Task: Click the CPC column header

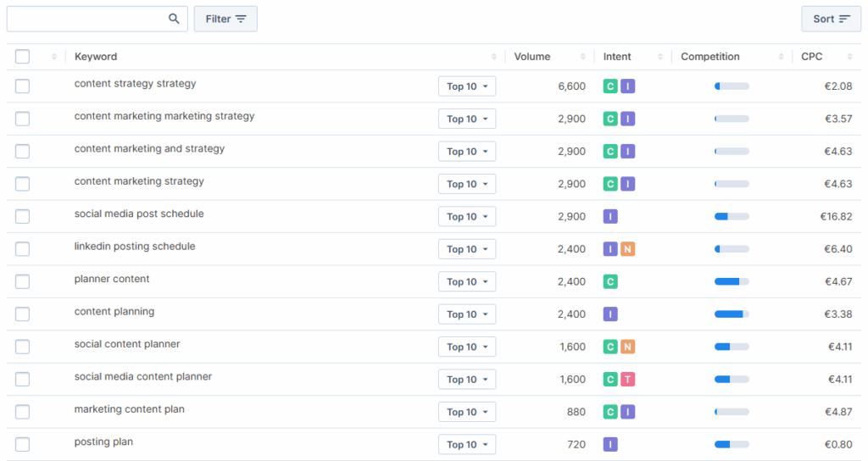Action: click(811, 57)
